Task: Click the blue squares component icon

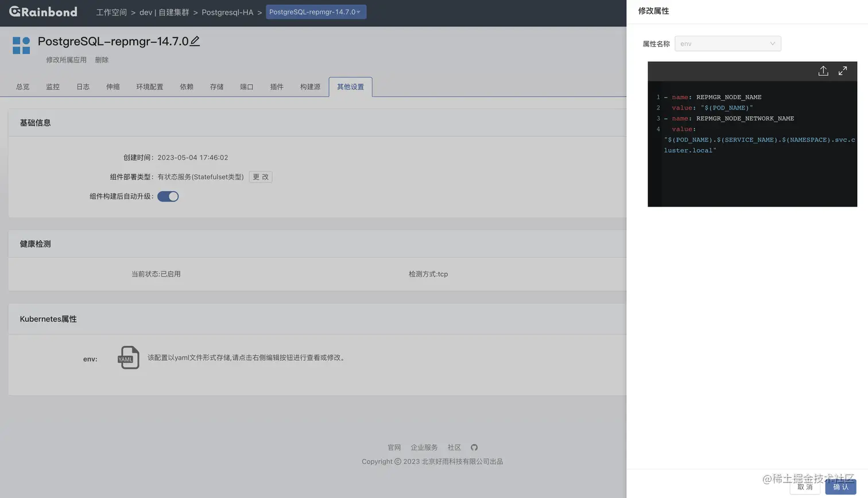Action: click(21, 45)
